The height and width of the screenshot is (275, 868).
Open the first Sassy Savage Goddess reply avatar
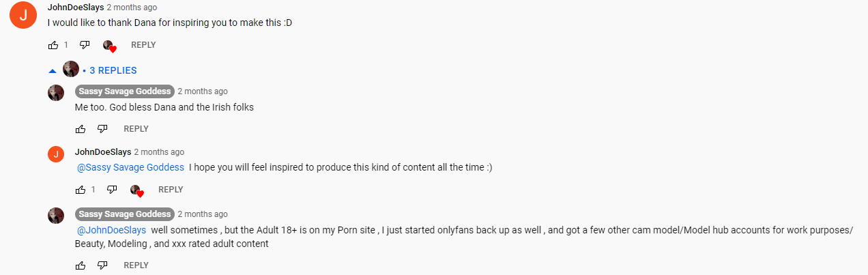point(56,93)
